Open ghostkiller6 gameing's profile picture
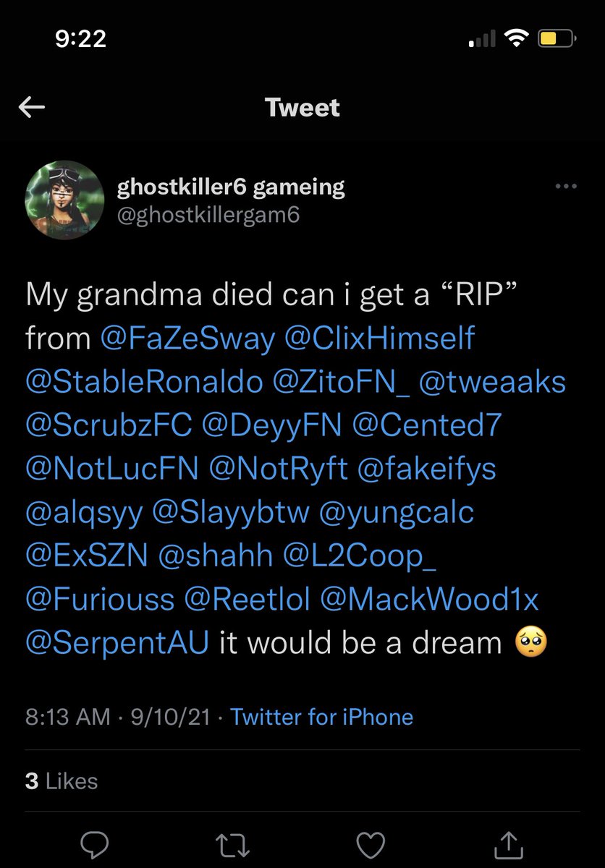 (64, 200)
